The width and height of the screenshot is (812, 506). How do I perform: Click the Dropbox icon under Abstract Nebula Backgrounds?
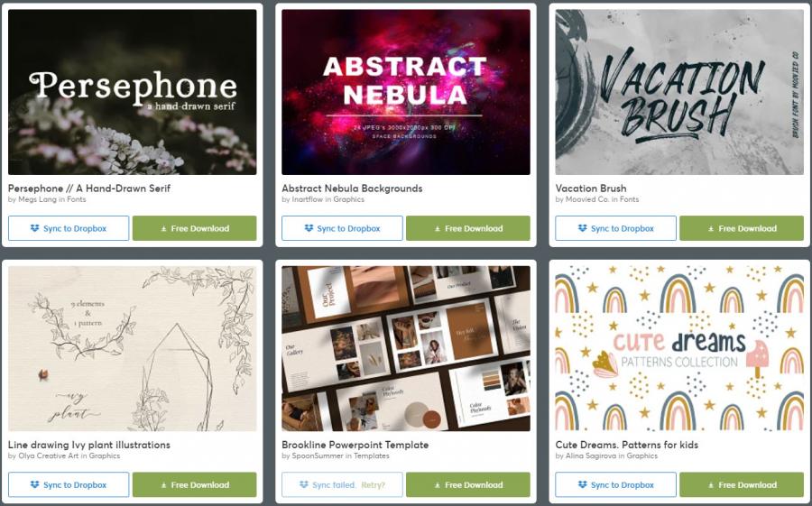point(309,228)
